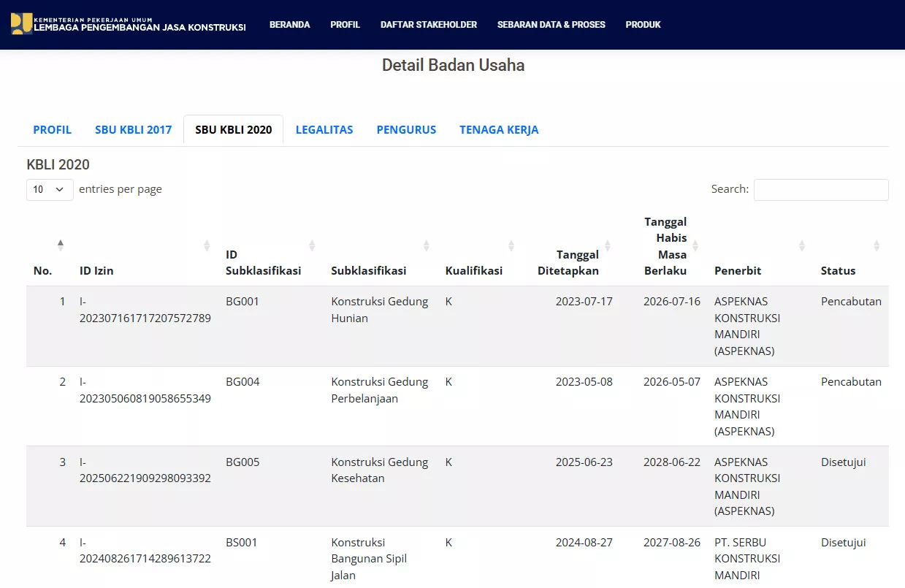905x588 pixels.
Task: Click expiry date 2026-07-16
Action: click(x=672, y=302)
